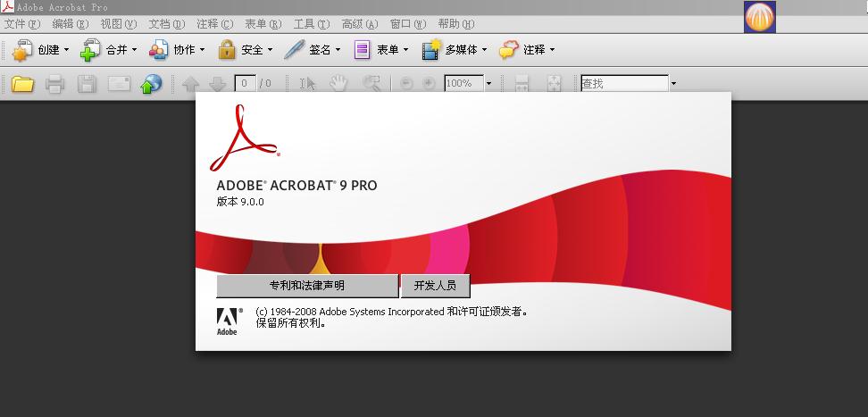
Task: Open the 安全 (Secure) lock button
Action: point(246,50)
